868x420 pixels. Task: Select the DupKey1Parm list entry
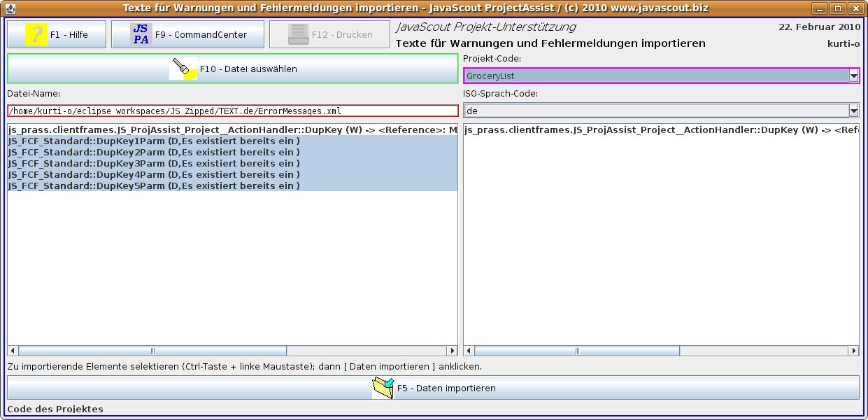(x=154, y=141)
